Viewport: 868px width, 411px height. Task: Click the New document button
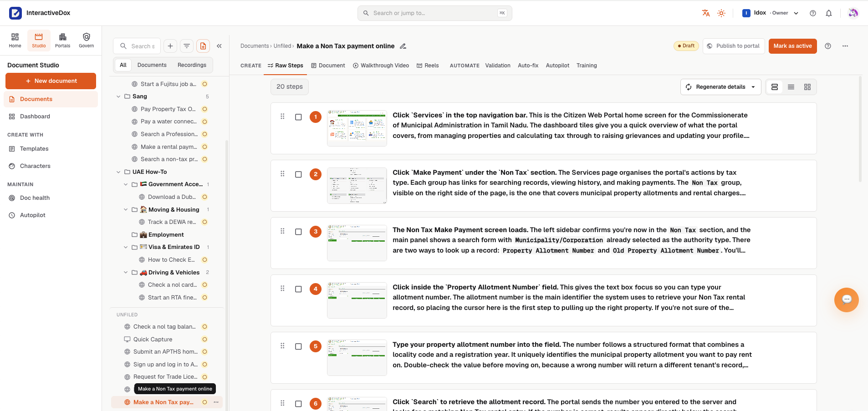click(51, 81)
